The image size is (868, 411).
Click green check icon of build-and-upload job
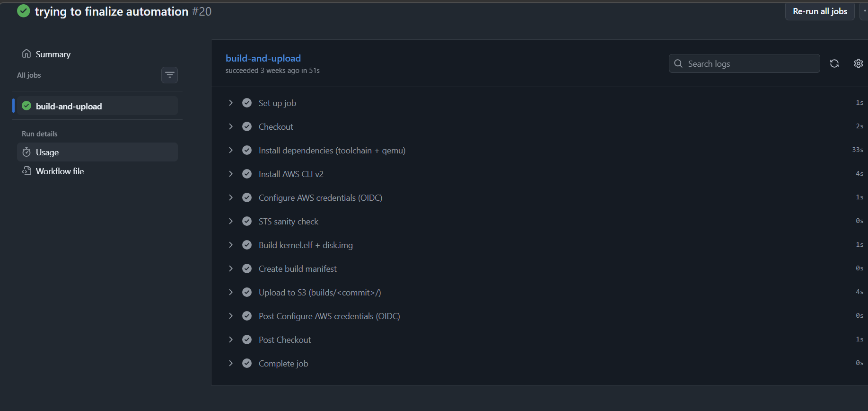(x=26, y=106)
